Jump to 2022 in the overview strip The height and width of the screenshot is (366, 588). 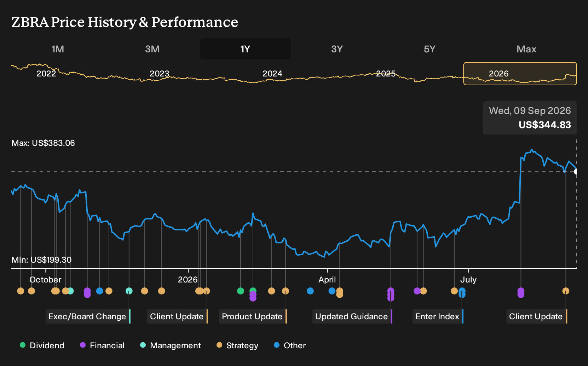coord(46,74)
